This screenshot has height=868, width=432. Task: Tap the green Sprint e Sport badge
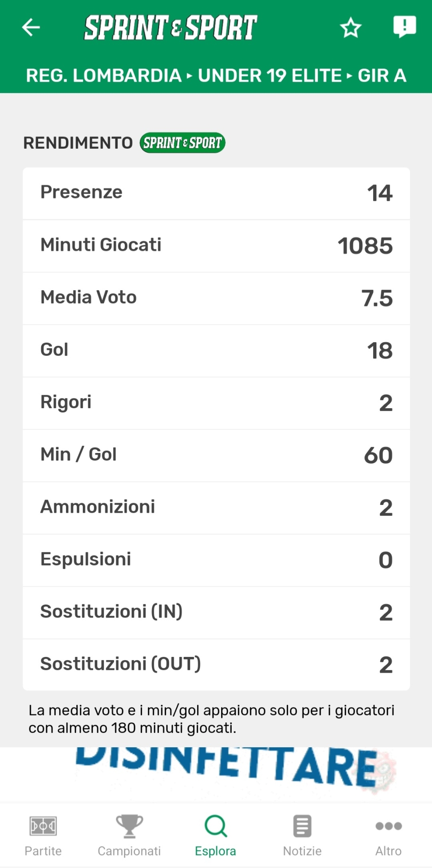coord(182,143)
